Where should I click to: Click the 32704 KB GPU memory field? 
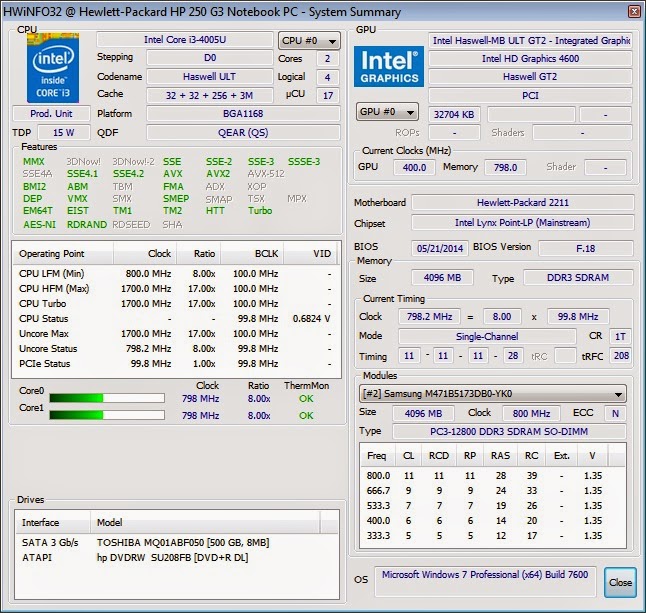(x=454, y=115)
